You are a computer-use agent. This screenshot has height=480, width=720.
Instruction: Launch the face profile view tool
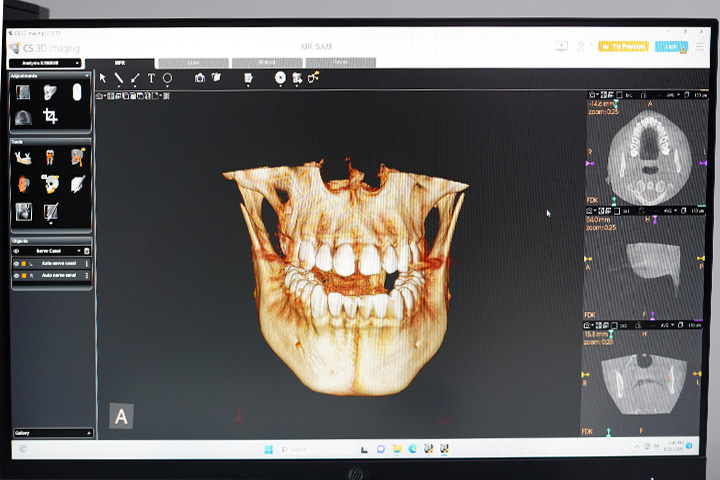[x=23, y=184]
